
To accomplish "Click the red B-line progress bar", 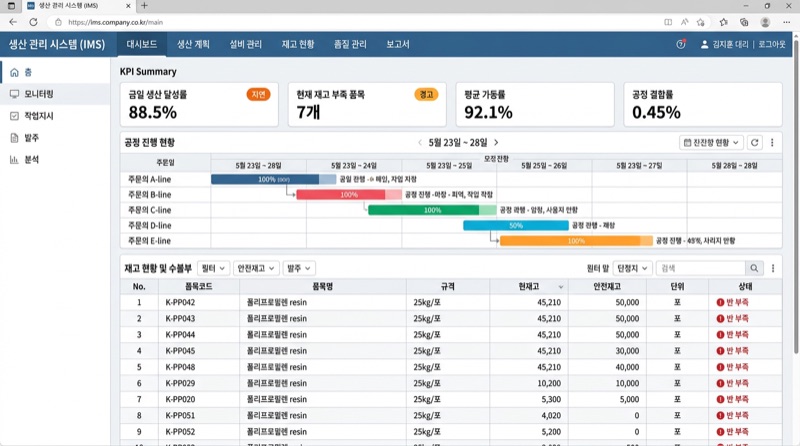I will pyautogui.click(x=349, y=194).
